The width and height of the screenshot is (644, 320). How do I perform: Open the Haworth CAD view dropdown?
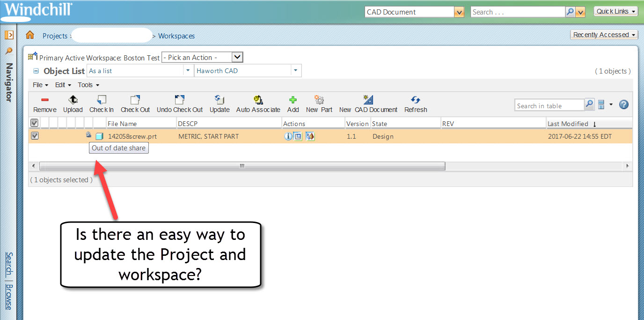tap(296, 70)
